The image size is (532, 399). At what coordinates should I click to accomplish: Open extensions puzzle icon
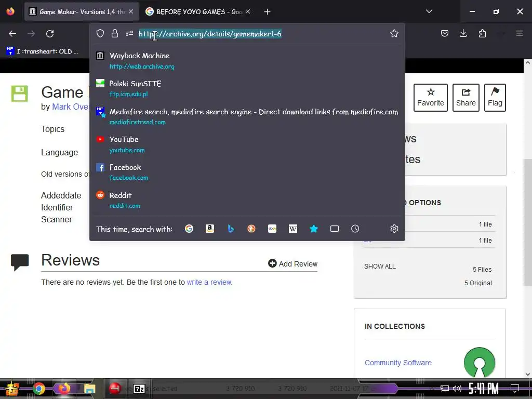point(482,33)
